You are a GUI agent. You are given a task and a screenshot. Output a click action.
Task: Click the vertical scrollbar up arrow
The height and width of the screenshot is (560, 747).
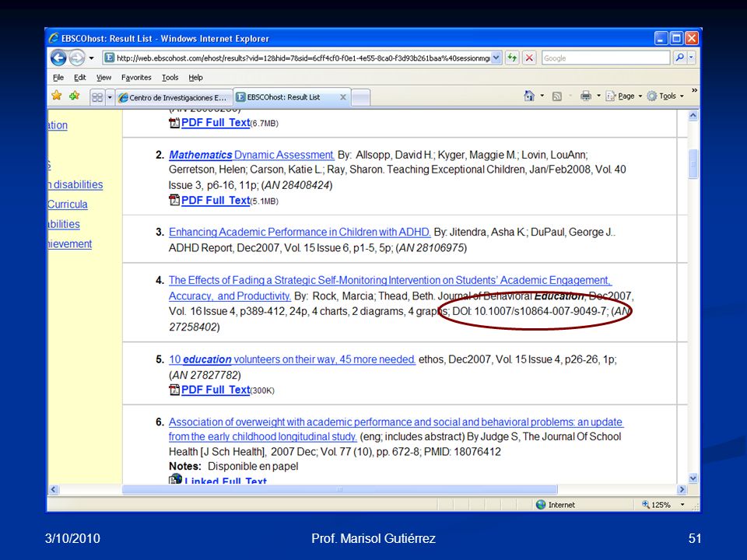point(693,115)
